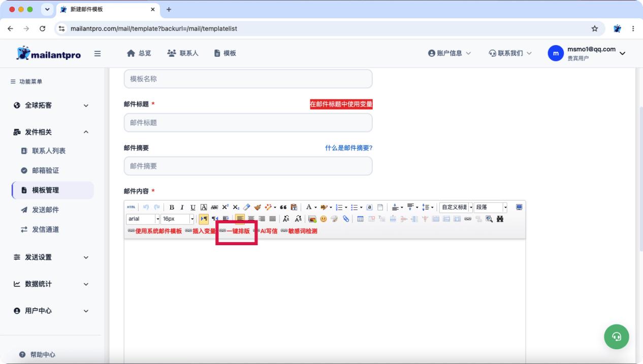Expand 发送设置 in the sidebar
This screenshot has width=643, height=364.
(x=51, y=257)
